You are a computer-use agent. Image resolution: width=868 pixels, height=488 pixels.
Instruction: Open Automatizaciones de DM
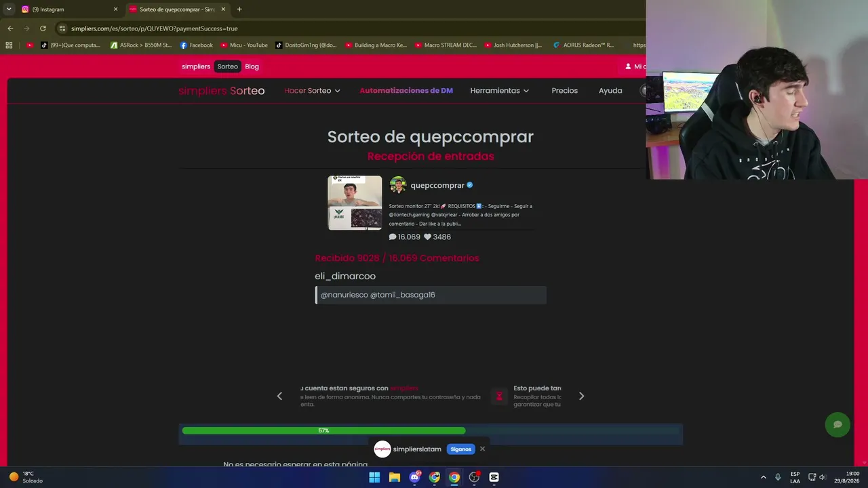coord(406,91)
